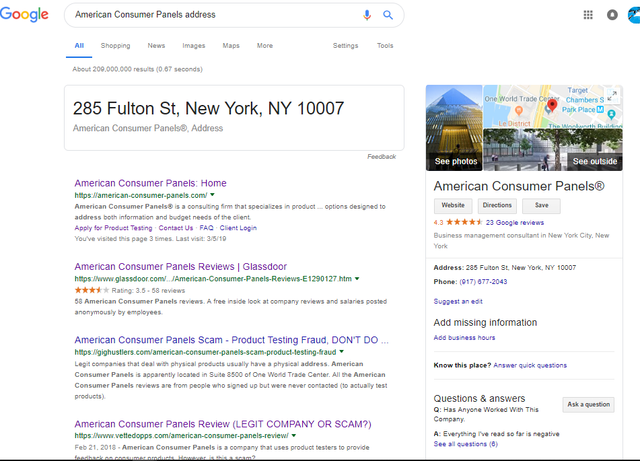
Task: Click the 285 Fulton St address headline
Action: (x=208, y=109)
